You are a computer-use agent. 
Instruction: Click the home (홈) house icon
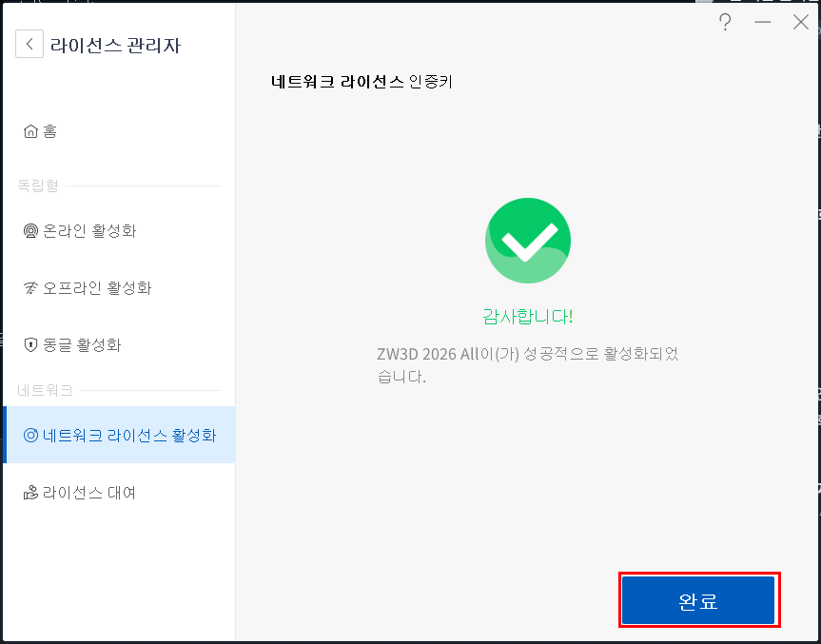pos(29,130)
